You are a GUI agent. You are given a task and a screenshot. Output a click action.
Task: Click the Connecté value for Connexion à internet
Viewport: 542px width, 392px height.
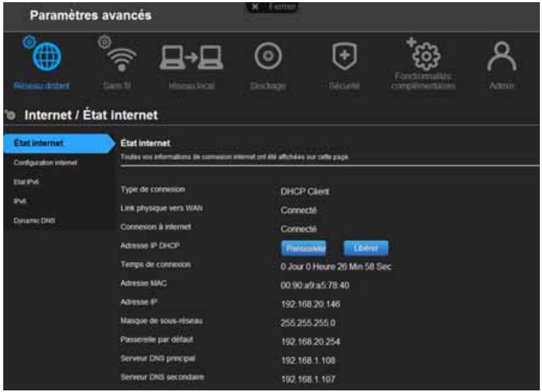point(299,228)
